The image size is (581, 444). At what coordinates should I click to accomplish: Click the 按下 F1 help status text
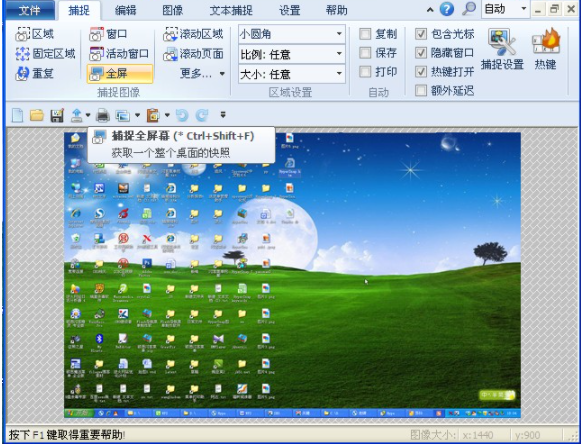[67, 435]
